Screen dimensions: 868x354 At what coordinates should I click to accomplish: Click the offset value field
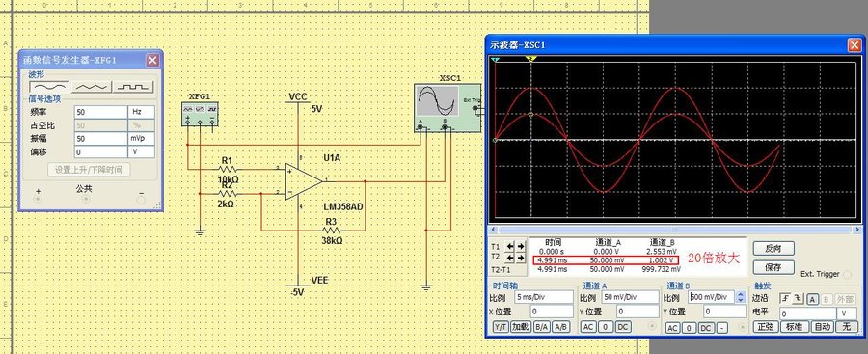pos(100,151)
